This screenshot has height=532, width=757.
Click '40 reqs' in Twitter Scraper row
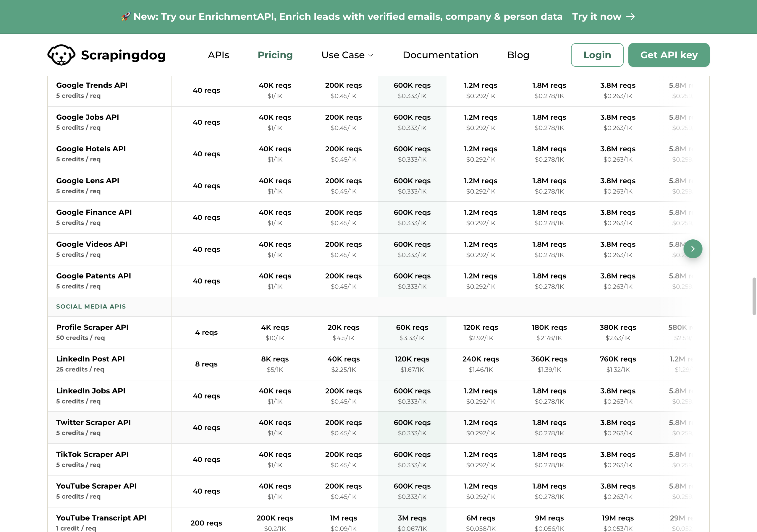click(x=206, y=428)
